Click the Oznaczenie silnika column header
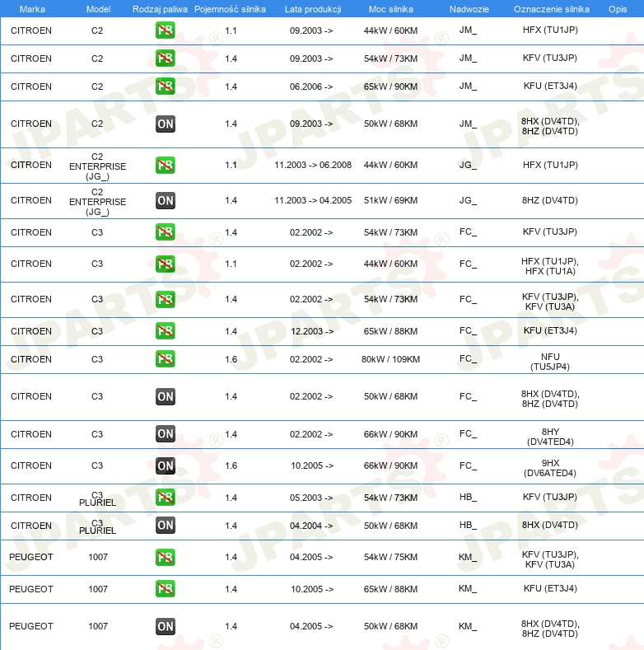 pos(551,8)
